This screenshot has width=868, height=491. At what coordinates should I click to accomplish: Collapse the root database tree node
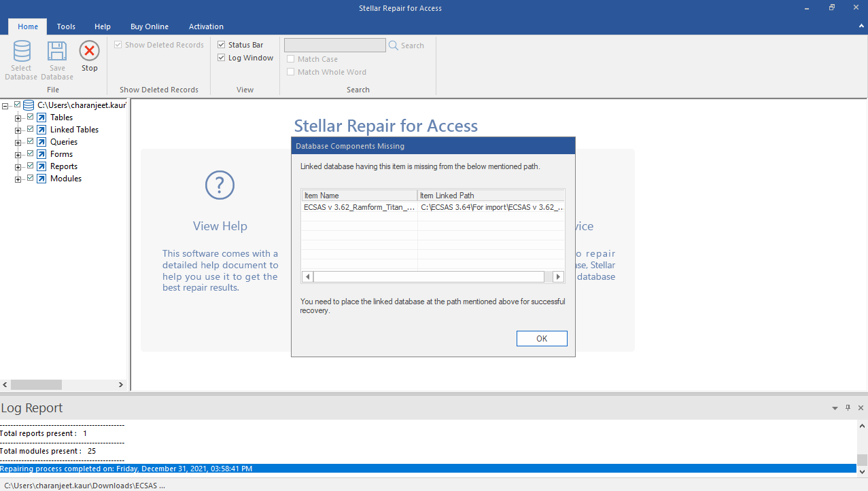[6, 106]
